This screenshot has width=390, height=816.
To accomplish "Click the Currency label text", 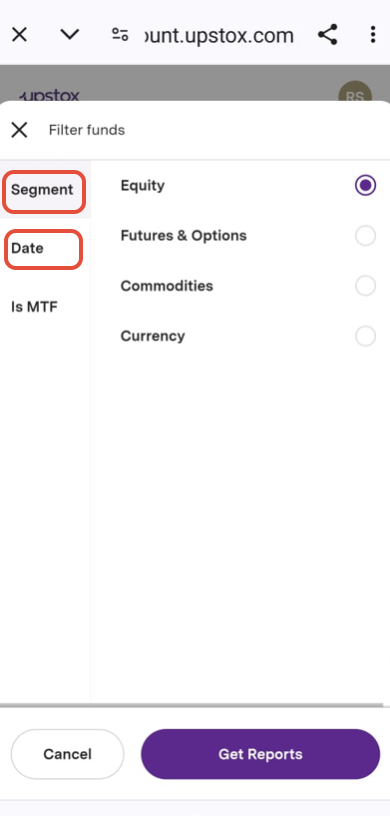I will [153, 336].
